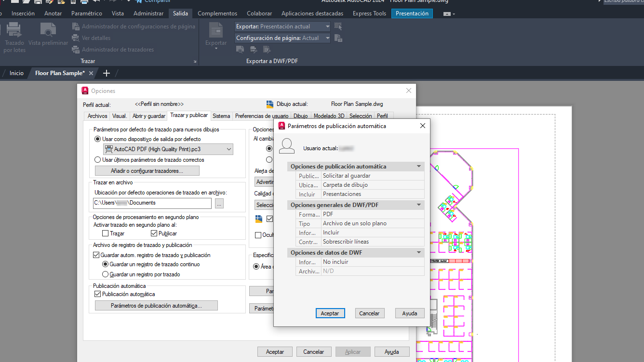Click Parámetros de publicación automática button in Opciones
The image size is (644, 362).
156,306
